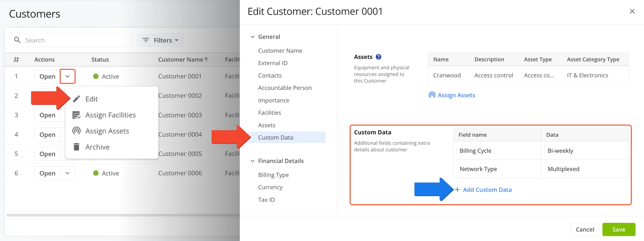Sort by Customer Name column arrow
The image size is (644, 241).
(206, 59)
